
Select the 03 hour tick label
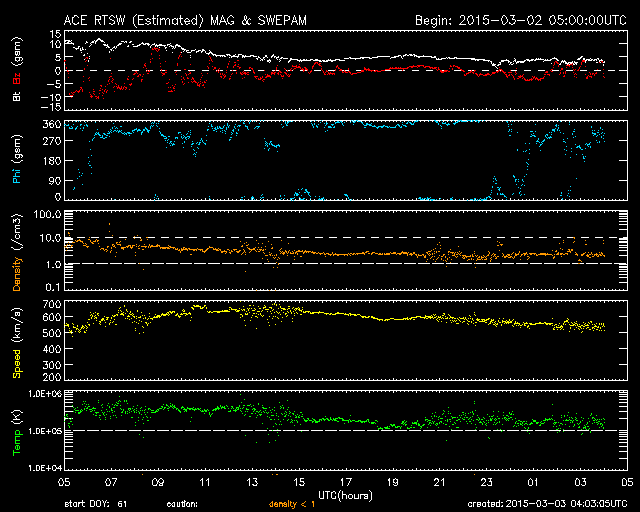(580, 482)
